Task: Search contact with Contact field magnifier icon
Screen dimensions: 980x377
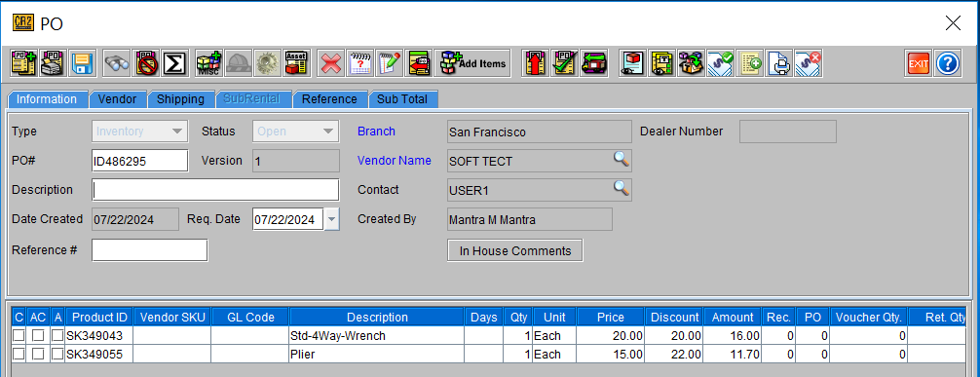Action: [x=621, y=188]
